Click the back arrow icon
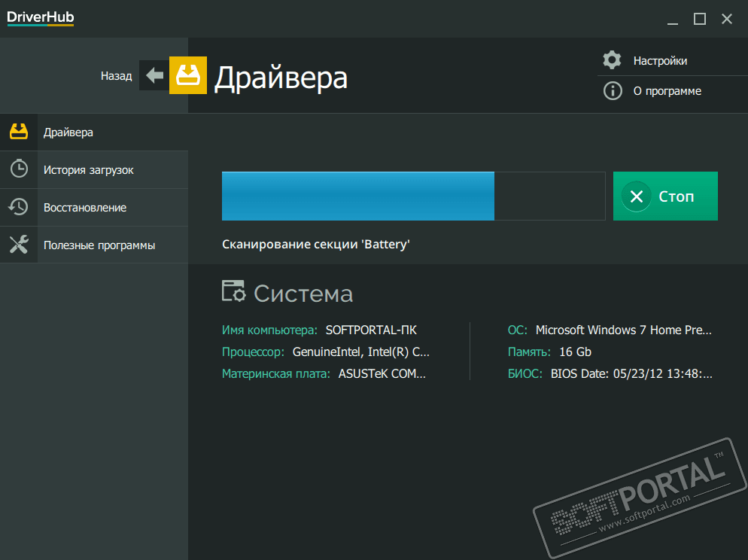 tap(154, 75)
